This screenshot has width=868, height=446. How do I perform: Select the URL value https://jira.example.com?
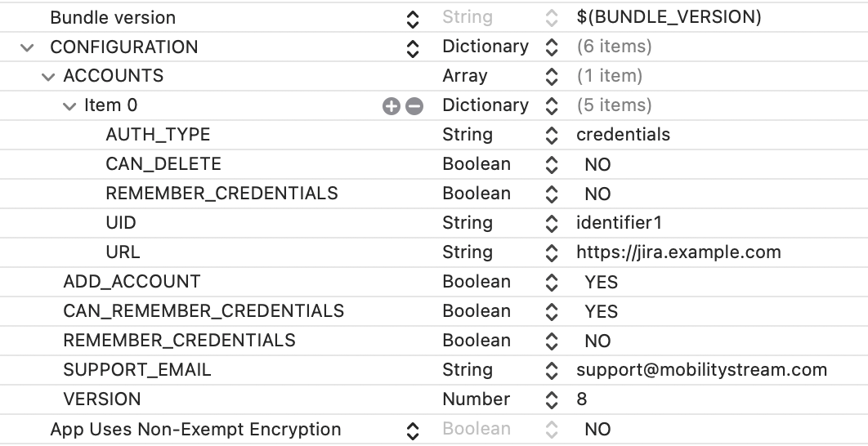click(x=678, y=252)
